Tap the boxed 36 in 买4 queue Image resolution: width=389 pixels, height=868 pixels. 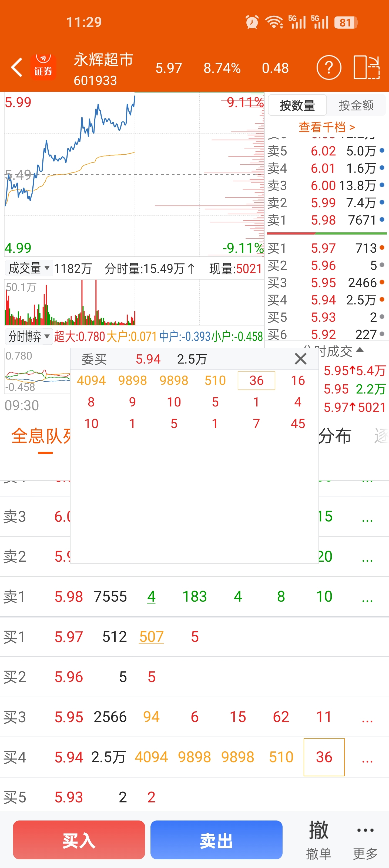pos(324,757)
